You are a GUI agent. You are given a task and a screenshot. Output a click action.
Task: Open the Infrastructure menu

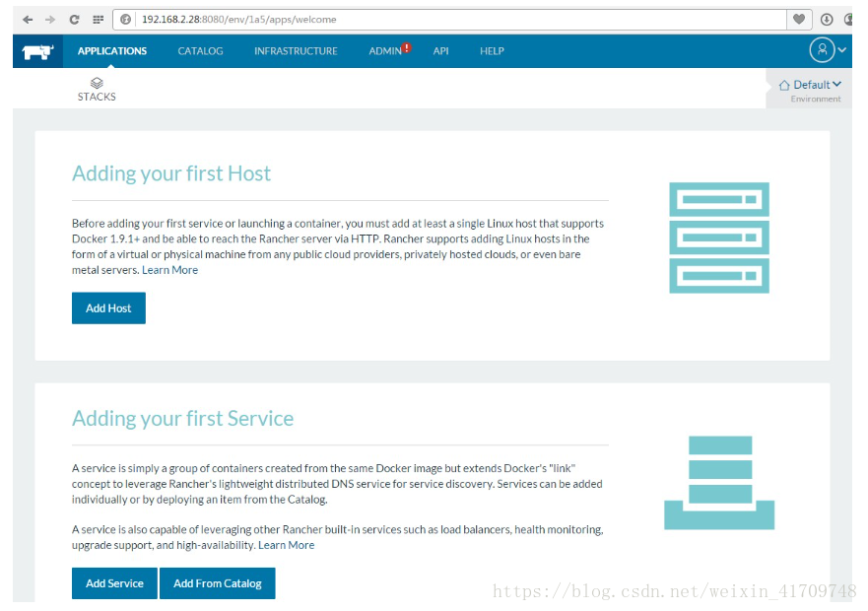(x=296, y=51)
